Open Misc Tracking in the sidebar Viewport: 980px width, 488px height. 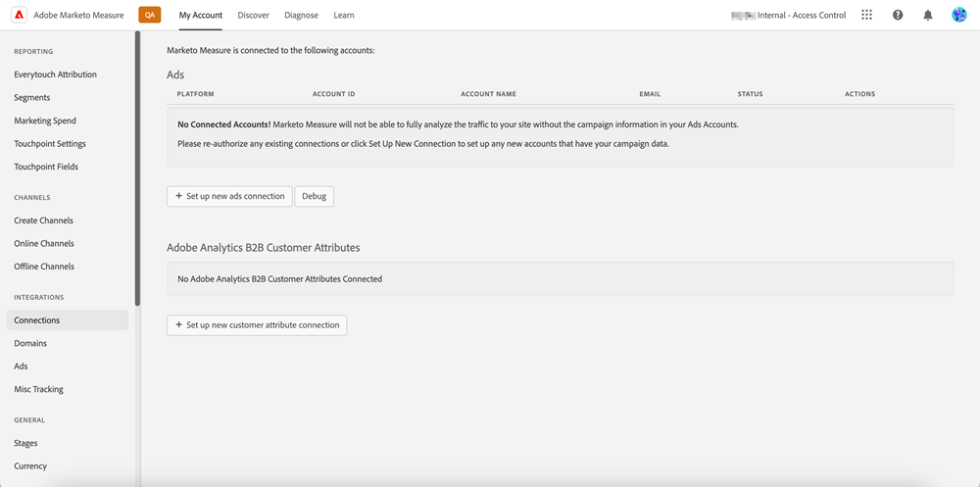pos(39,389)
